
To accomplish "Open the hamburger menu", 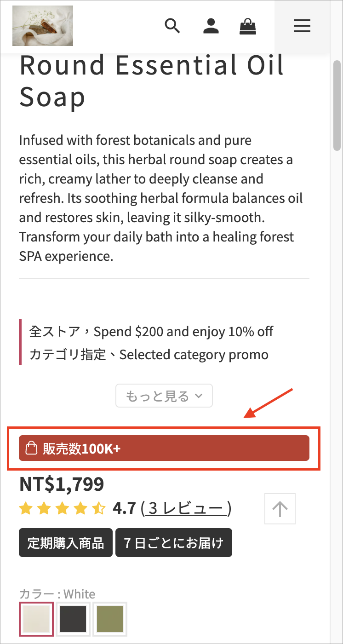I will click(302, 26).
